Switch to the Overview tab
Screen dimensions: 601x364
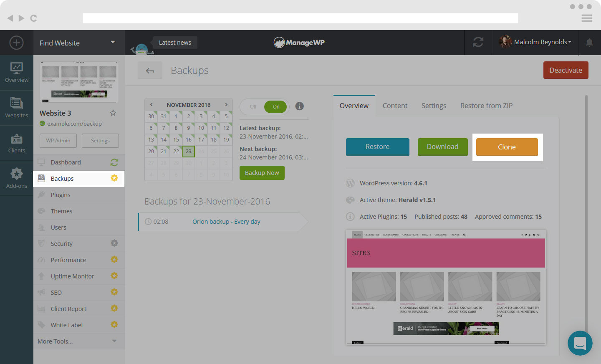(x=354, y=106)
